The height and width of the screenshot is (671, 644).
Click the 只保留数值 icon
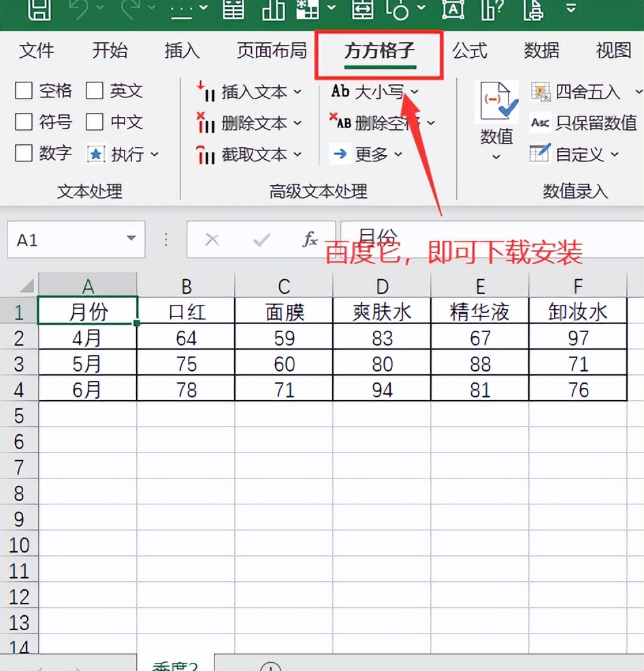(541, 122)
